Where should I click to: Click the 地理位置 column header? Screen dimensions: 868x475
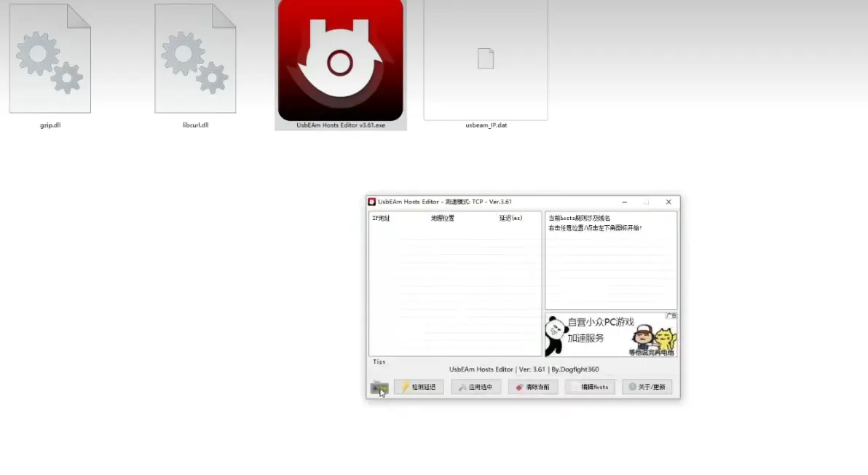tap(442, 219)
